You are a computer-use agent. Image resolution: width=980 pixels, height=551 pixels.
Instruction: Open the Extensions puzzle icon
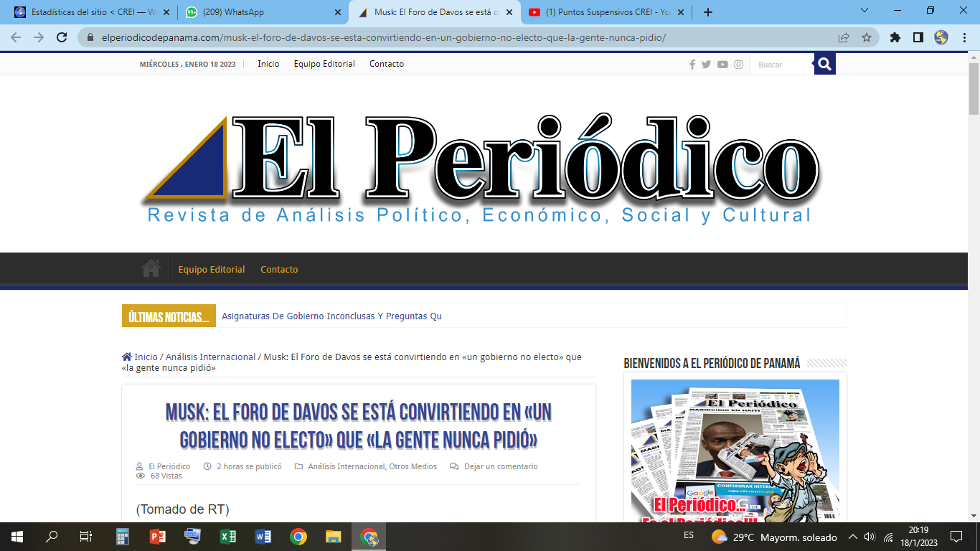[895, 37]
